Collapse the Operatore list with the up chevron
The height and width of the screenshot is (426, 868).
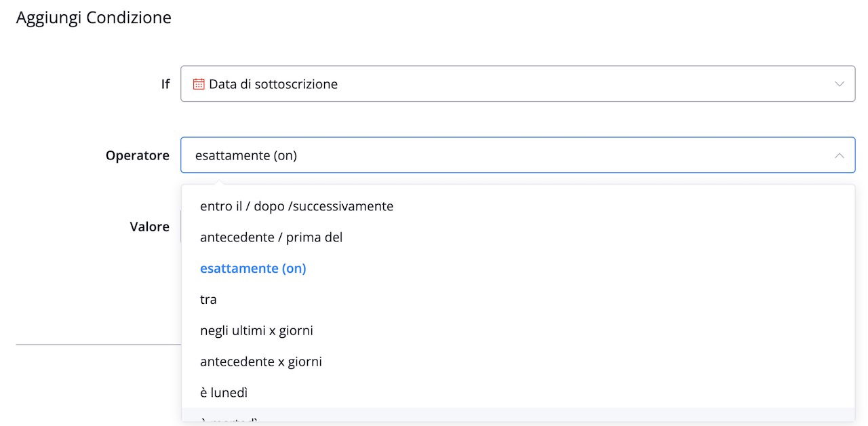[x=839, y=155]
